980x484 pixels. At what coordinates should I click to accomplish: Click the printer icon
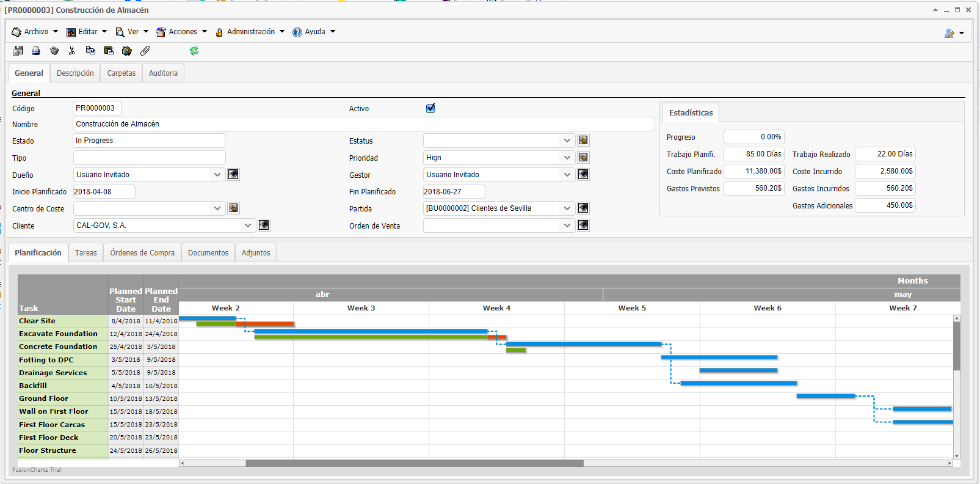click(36, 51)
